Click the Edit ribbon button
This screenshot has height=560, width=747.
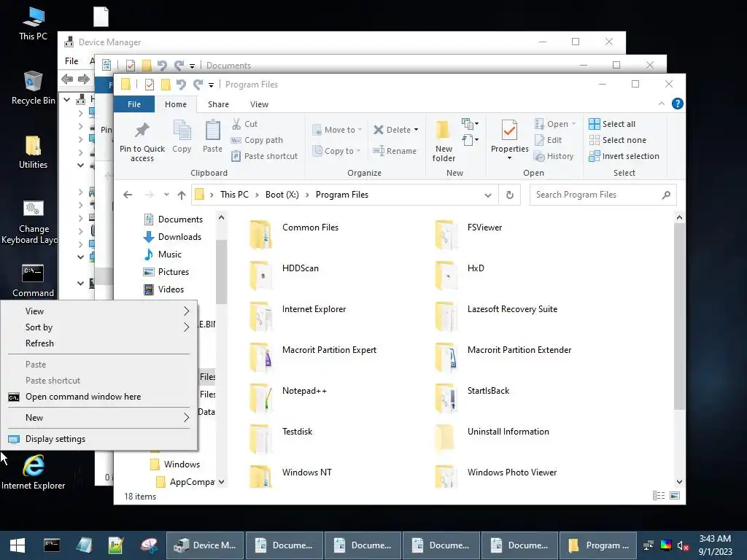549,140
